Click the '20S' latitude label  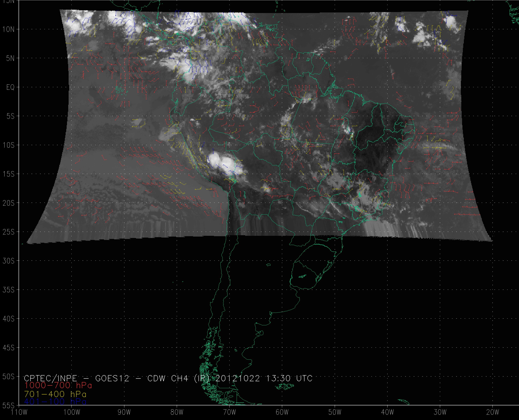(x=9, y=203)
